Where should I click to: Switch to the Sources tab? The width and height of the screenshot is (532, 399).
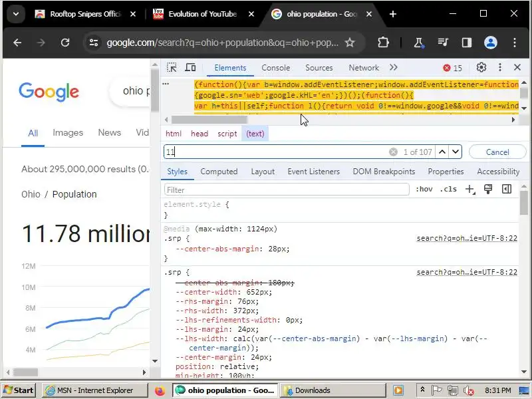click(x=319, y=68)
